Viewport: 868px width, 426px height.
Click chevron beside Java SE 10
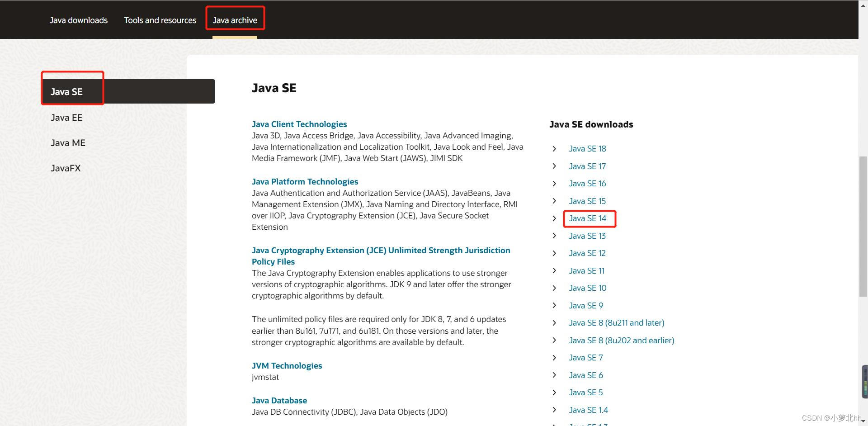(x=554, y=288)
